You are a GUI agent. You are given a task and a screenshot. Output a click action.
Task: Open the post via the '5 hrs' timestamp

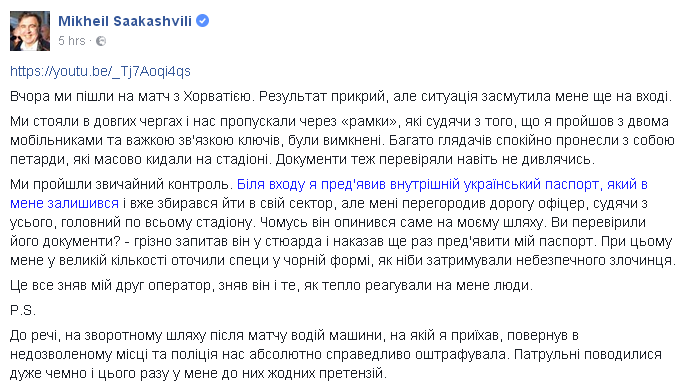point(72,41)
